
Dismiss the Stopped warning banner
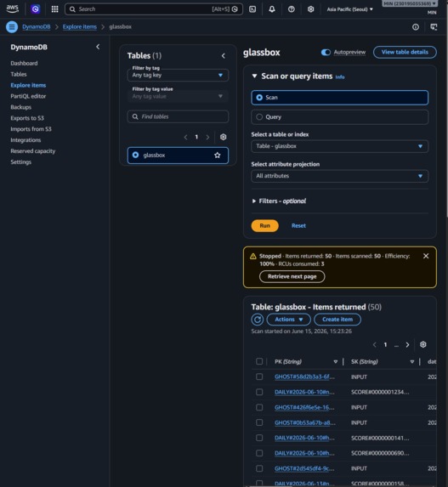coord(426,256)
